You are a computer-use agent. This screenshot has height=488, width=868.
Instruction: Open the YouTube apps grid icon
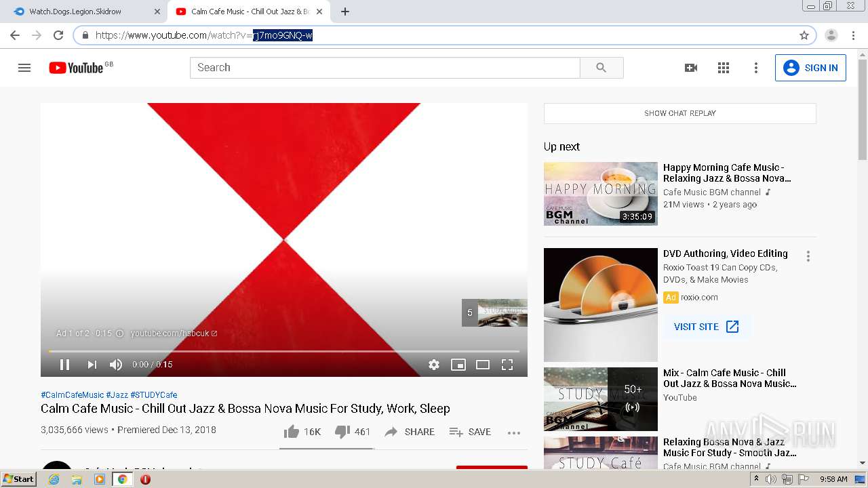pos(724,68)
